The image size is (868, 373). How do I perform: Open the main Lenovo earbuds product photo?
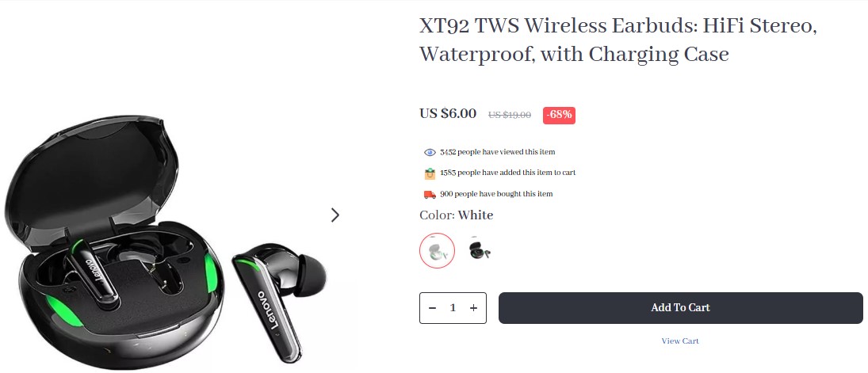[165, 242]
